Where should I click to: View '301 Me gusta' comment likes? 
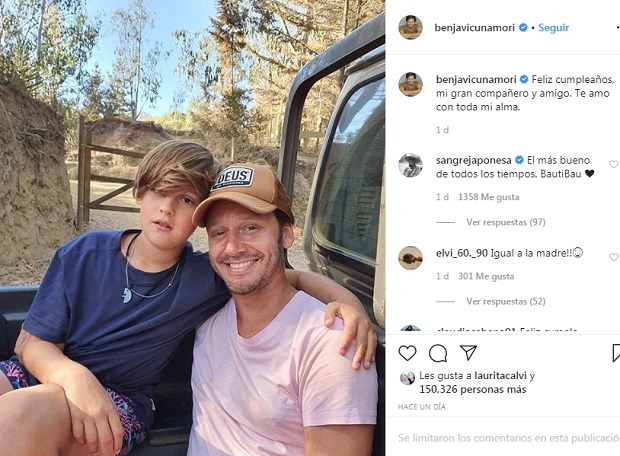489,276
